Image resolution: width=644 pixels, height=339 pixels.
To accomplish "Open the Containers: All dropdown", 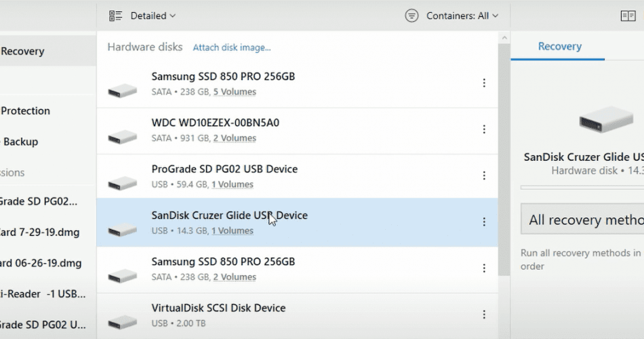I will click(462, 16).
